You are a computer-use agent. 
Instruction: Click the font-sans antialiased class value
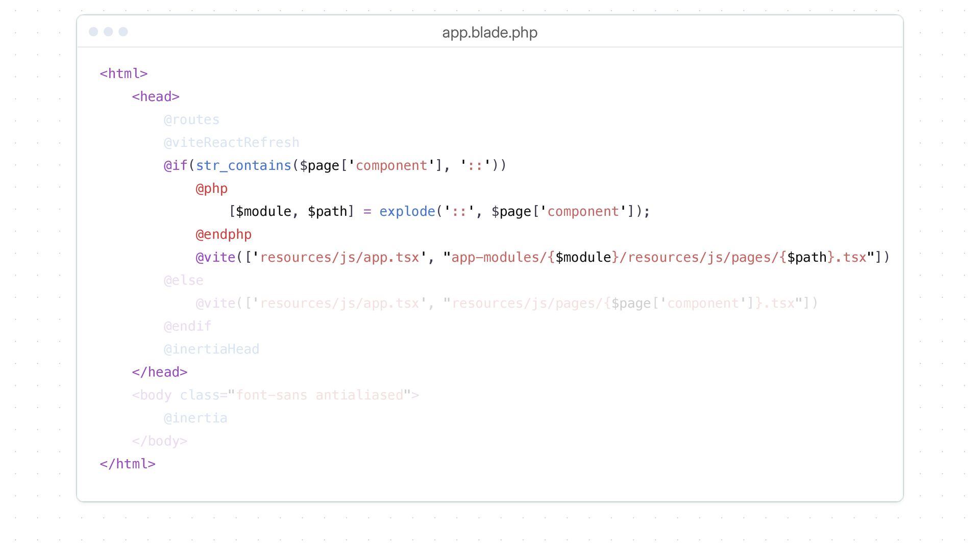[320, 395]
